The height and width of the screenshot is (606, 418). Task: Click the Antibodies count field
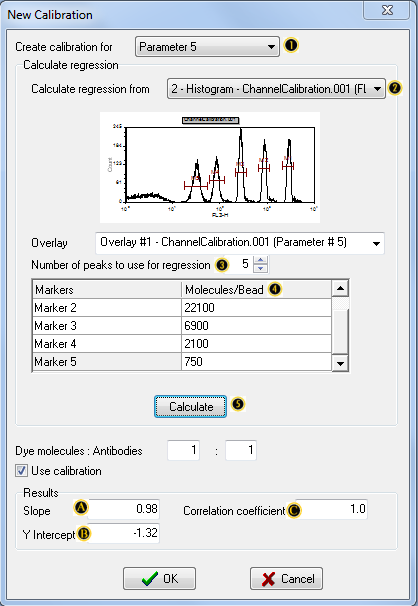(x=241, y=450)
